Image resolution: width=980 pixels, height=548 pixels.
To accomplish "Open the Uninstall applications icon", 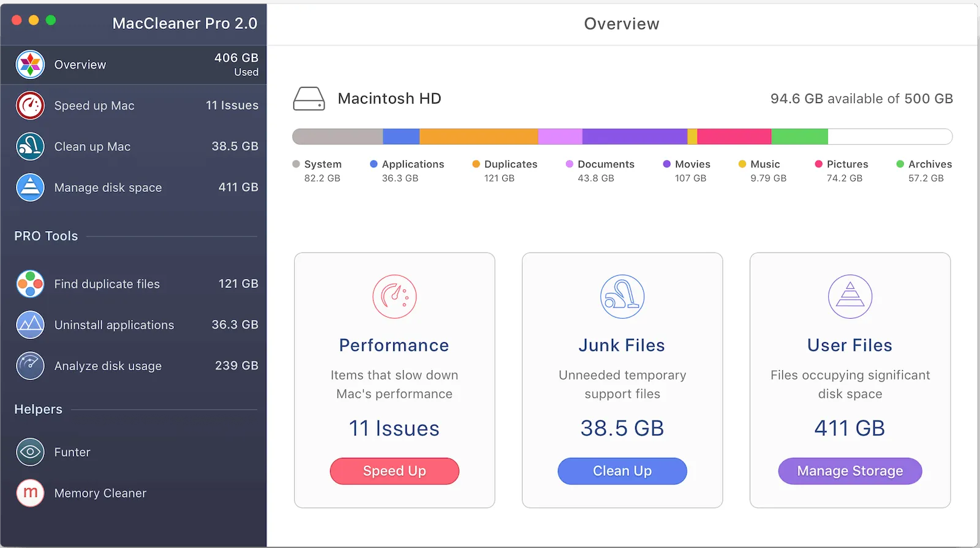I will [30, 325].
